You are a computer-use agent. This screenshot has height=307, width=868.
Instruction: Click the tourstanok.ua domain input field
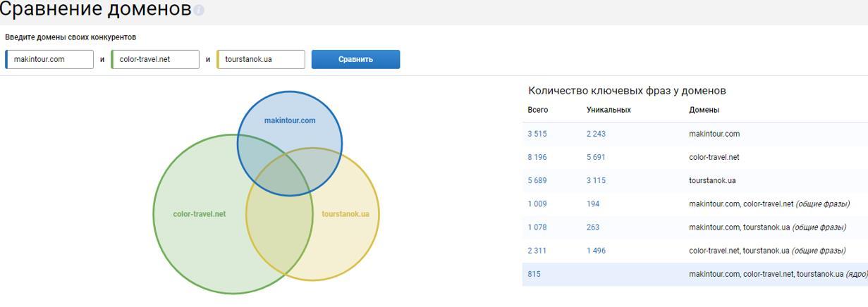tap(262, 59)
